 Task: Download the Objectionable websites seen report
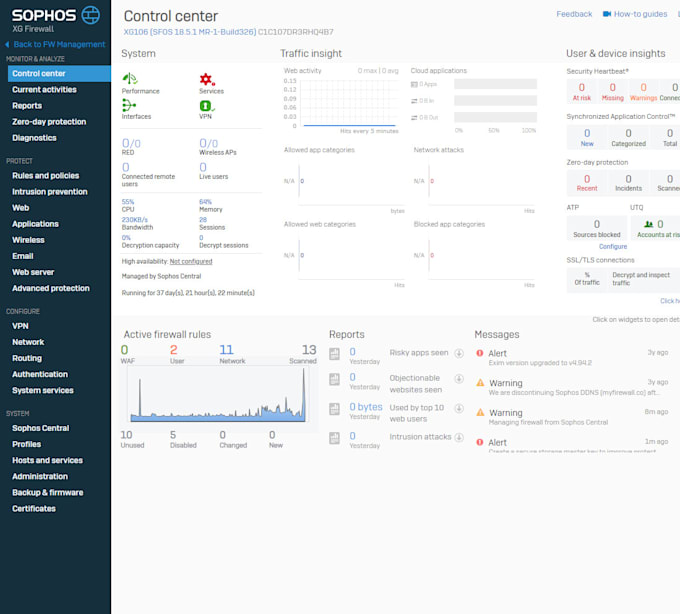coord(459,379)
